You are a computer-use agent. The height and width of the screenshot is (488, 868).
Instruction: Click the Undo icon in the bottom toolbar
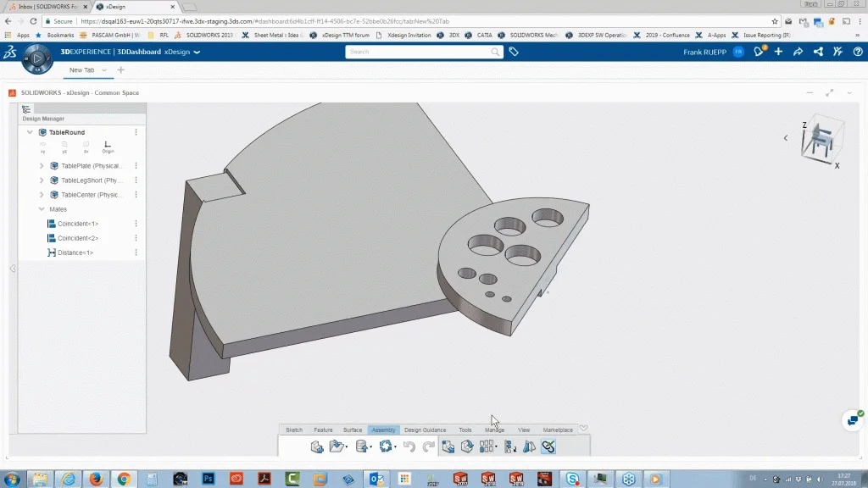[409, 446]
